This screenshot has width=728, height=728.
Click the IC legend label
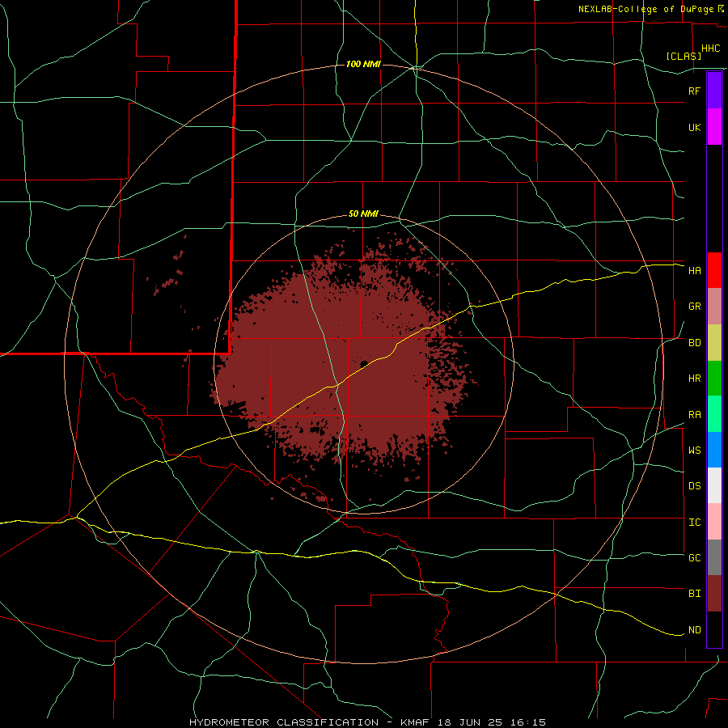694,523
